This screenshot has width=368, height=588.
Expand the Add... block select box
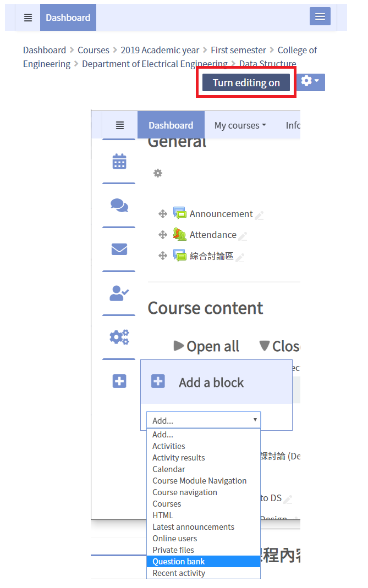[x=203, y=420]
